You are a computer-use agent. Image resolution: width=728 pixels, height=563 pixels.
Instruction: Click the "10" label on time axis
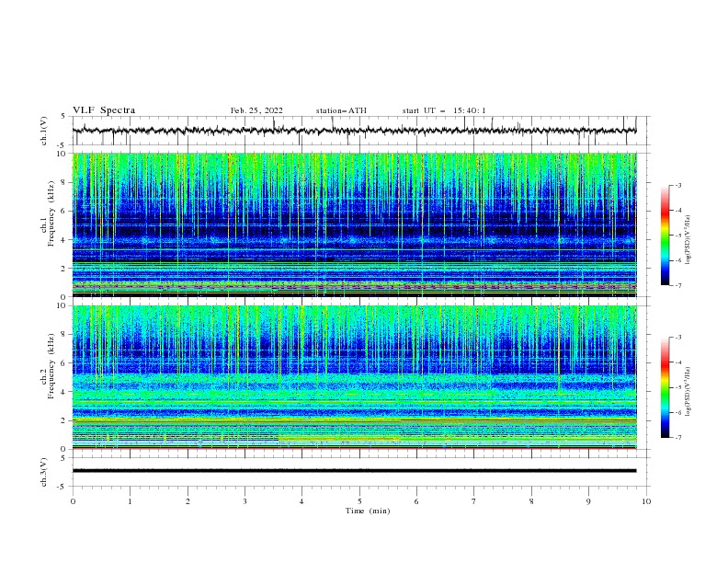click(x=646, y=501)
